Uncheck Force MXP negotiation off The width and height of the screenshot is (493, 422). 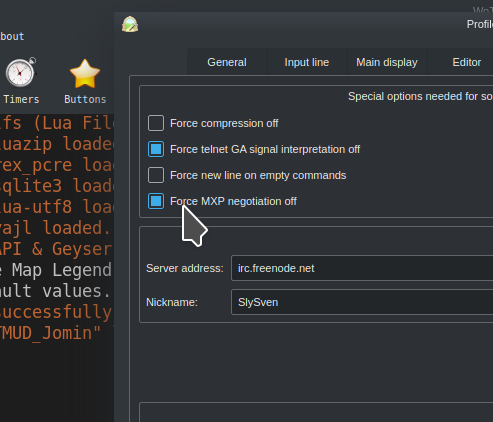tap(156, 201)
